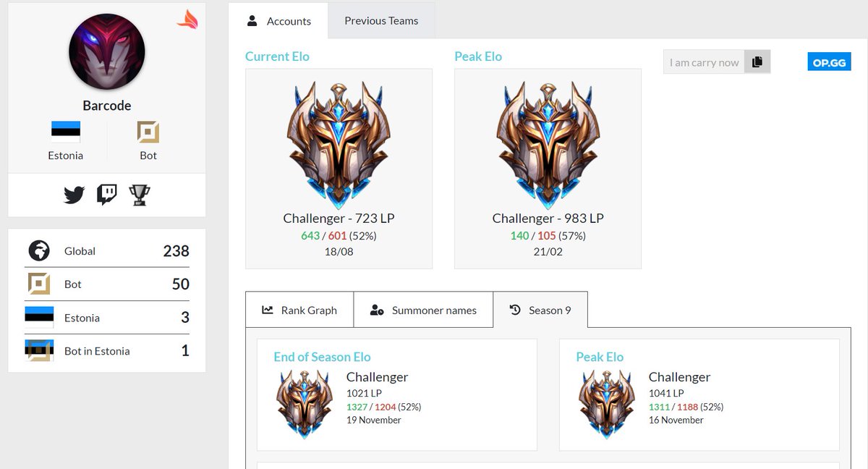Click the Bot role icon under Barcode
The image size is (868, 469).
(x=148, y=132)
